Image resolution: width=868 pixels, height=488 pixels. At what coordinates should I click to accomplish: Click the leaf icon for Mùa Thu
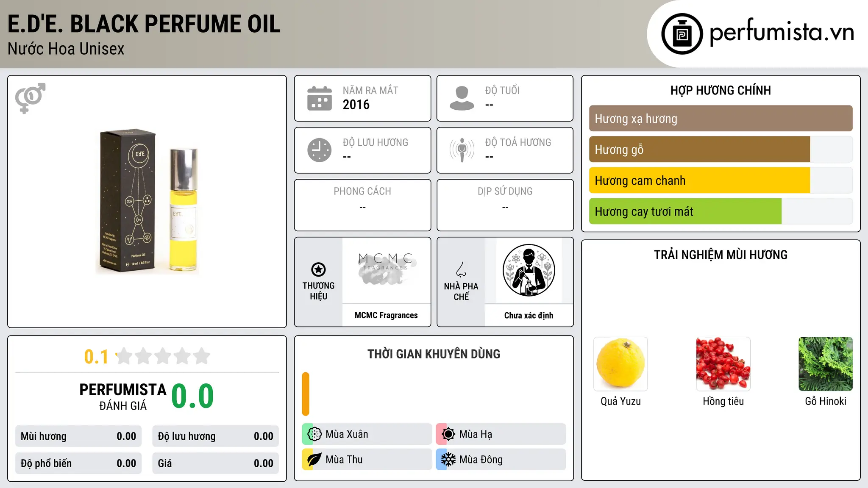click(x=314, y=460)
